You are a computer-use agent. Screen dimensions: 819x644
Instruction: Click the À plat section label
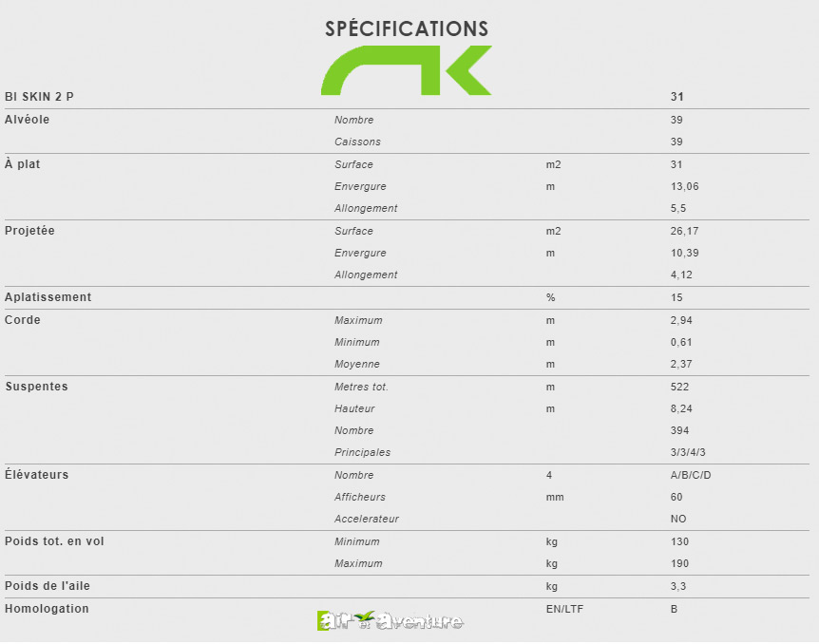(x=23, y=164)
